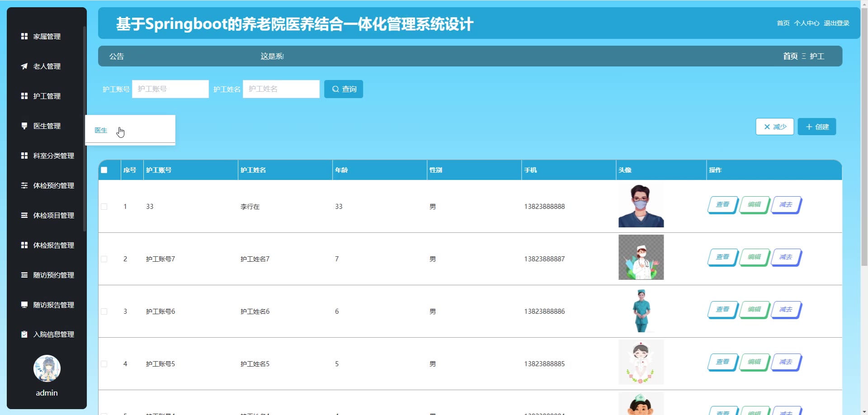Click the 体检预约管理 list icon
Image resolution: width=868 pixels, height=415 pixels.
click(24, 185)
